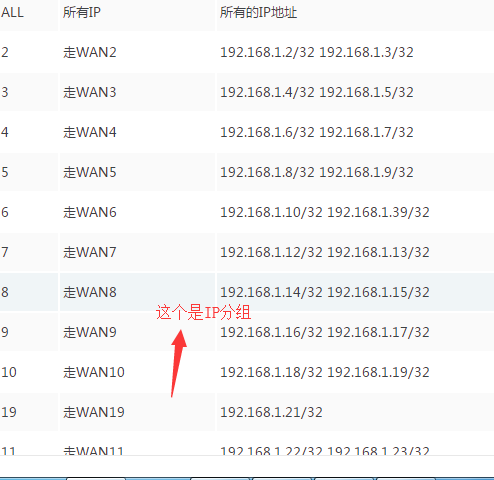Click the 走WAN5 group name

(x=90, y=172)
